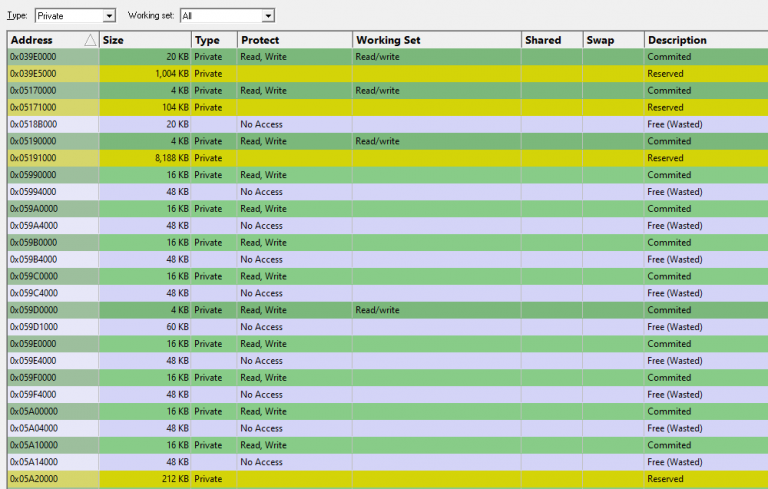768x489 pixels.
Task: Open the Working set dropdown showing All
Action: (x=227, y=16)
